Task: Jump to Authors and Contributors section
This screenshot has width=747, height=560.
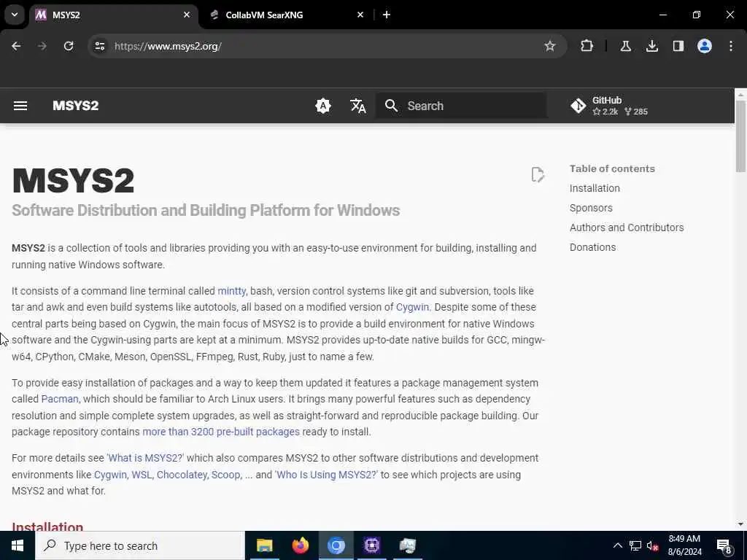Action: coord(627,227)
